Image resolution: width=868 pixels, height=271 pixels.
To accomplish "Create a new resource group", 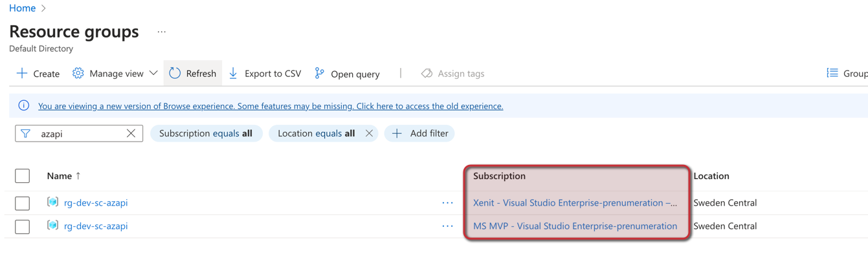I will coord(38,74).
